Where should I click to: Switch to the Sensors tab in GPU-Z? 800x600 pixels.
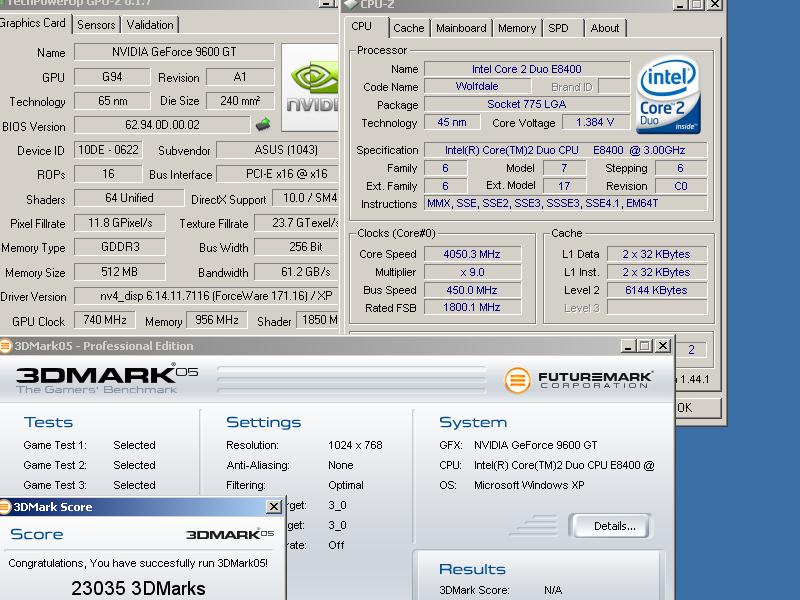(96, 24)
